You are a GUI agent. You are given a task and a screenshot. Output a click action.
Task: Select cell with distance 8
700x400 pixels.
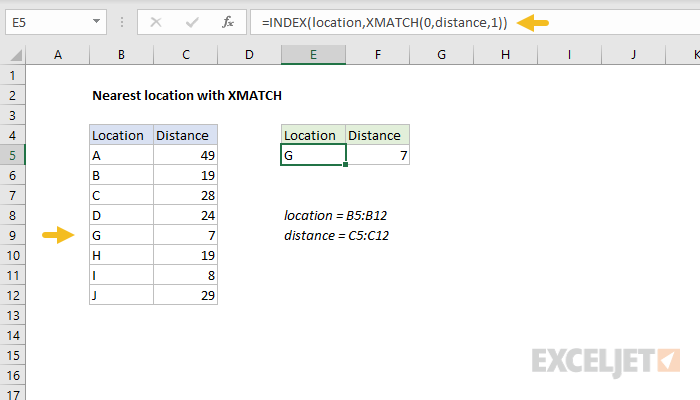(x=186, y=275)
